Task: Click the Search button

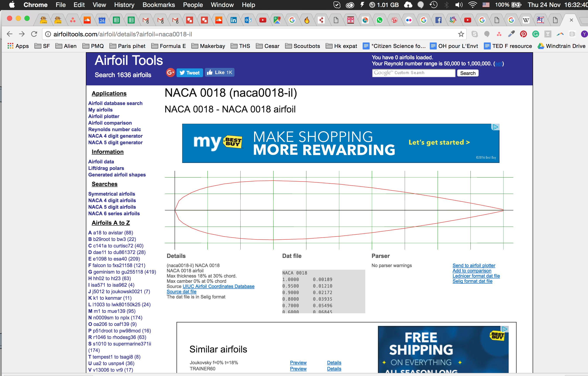Action: (468, 73)
